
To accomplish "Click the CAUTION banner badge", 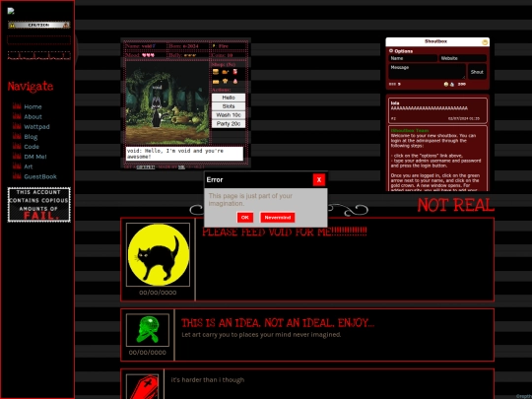I will click(39, 25).
